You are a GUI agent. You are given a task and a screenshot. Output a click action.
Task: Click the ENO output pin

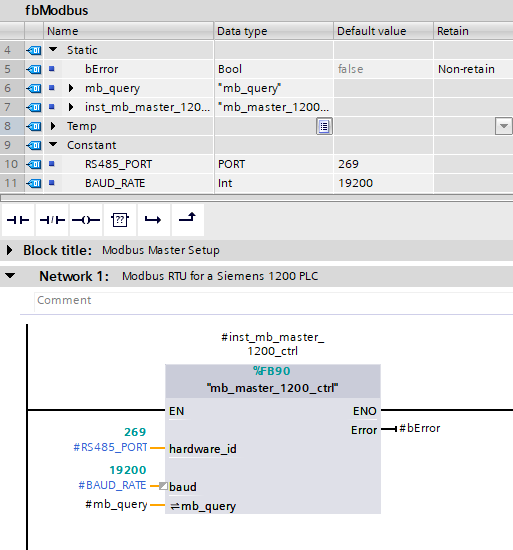click(365, 411)
